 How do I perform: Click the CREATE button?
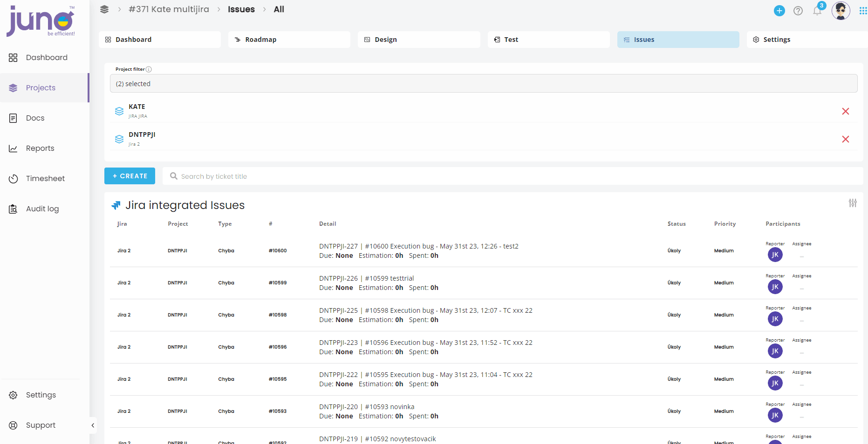tap(130, 176)
